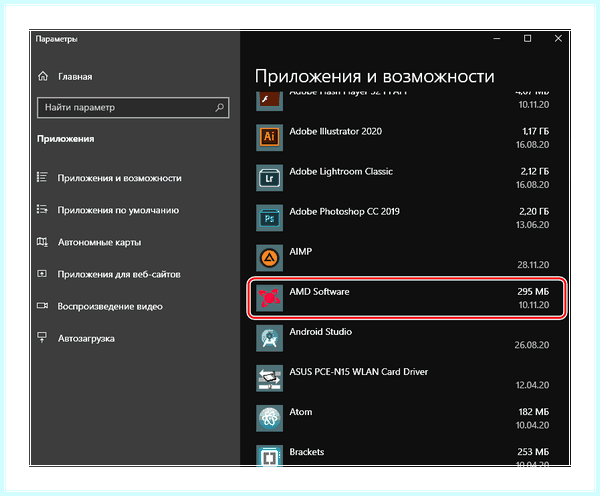
Task: Click the 13.06.20 date of Photoshop
Action: (532, 225)
